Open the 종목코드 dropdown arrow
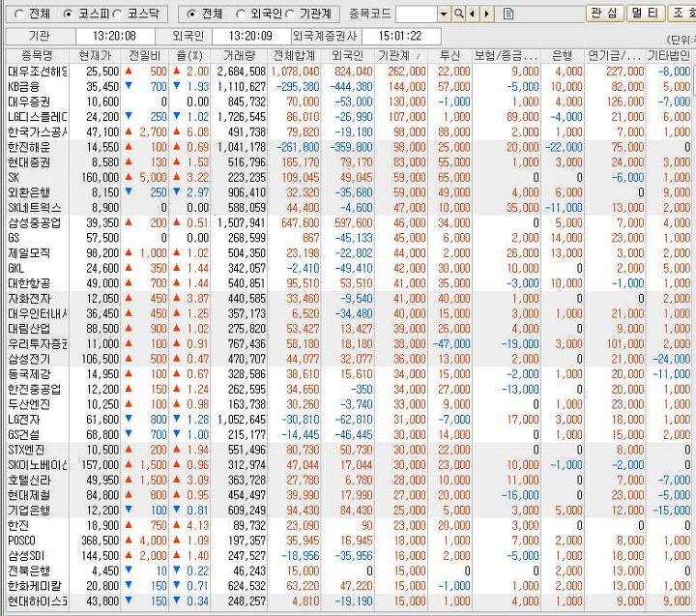Screen dimensions: 696x616 (x=444, y=15)
